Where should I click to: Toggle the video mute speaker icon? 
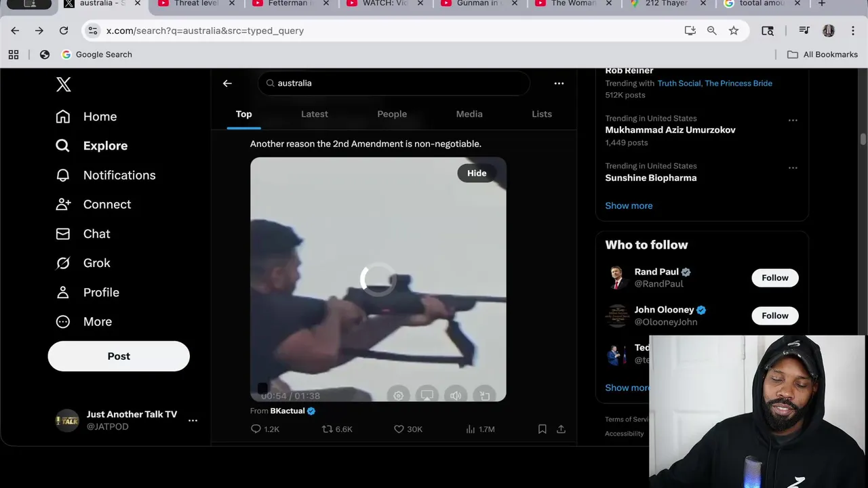pos(456,395)
